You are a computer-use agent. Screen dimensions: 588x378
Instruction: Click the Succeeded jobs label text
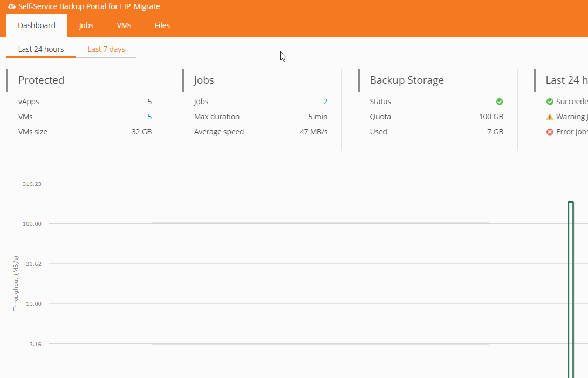(x=572, y=102)
